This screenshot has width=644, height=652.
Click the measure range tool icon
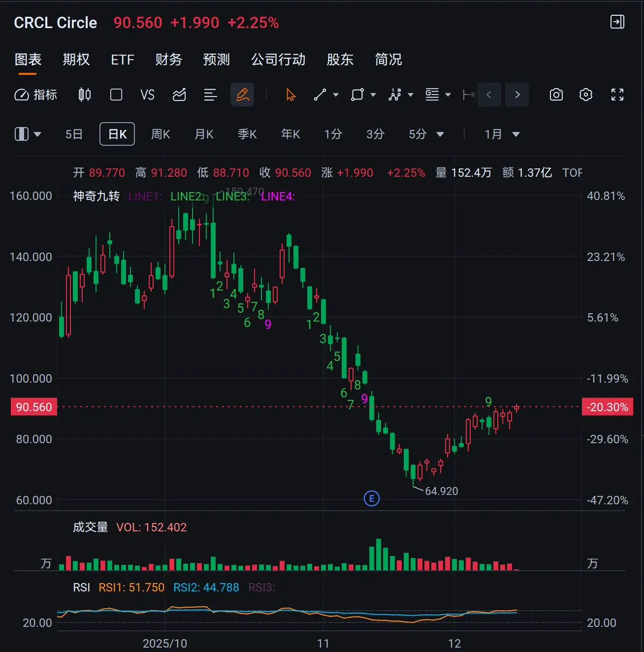tap(468, 95)
